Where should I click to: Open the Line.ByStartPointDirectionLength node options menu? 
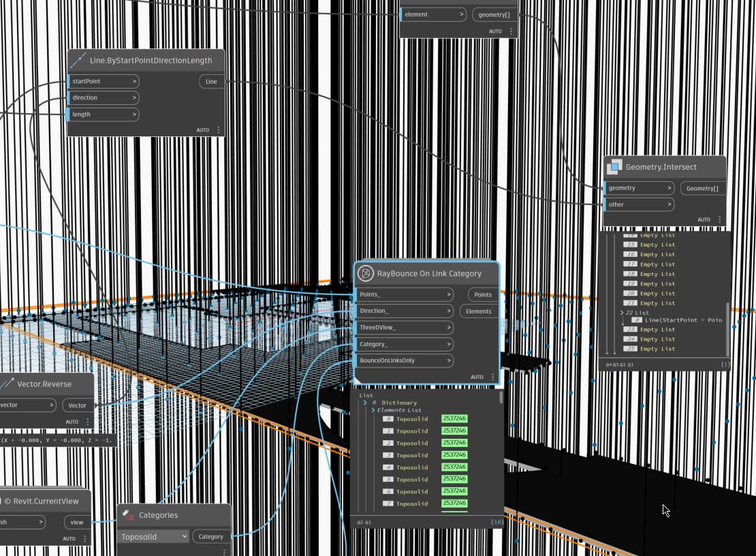[219, 129]
